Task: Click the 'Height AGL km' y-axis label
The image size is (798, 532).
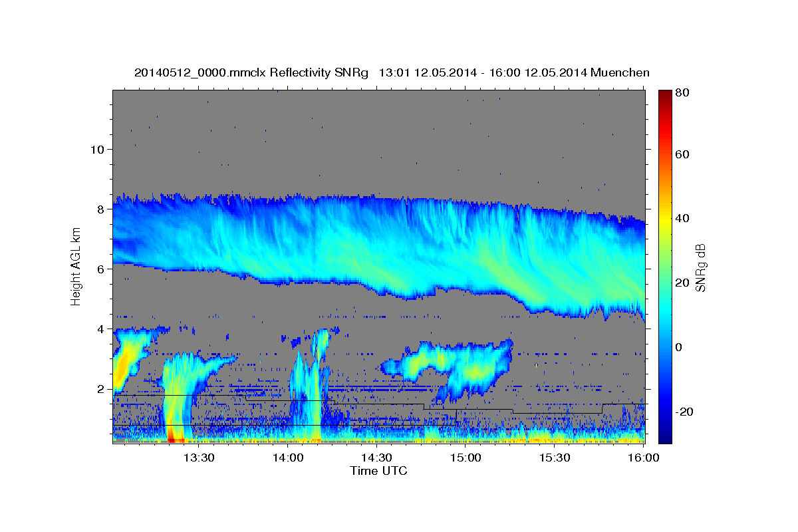Action: pos(76,267)
